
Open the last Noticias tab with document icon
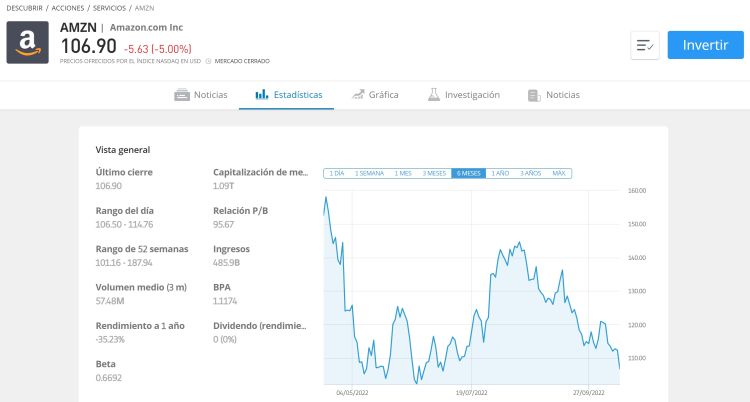(x=553, y=95)
